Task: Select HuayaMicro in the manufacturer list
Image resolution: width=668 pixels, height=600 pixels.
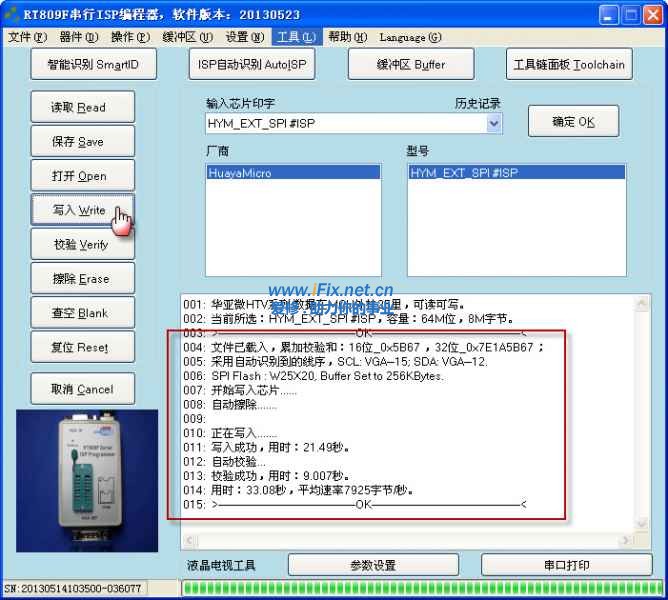Action: tap(240, 173)
